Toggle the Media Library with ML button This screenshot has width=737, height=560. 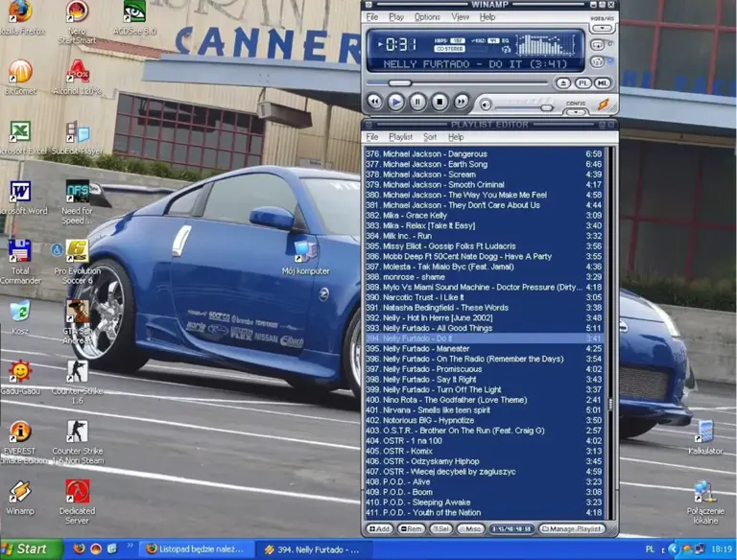603,83
